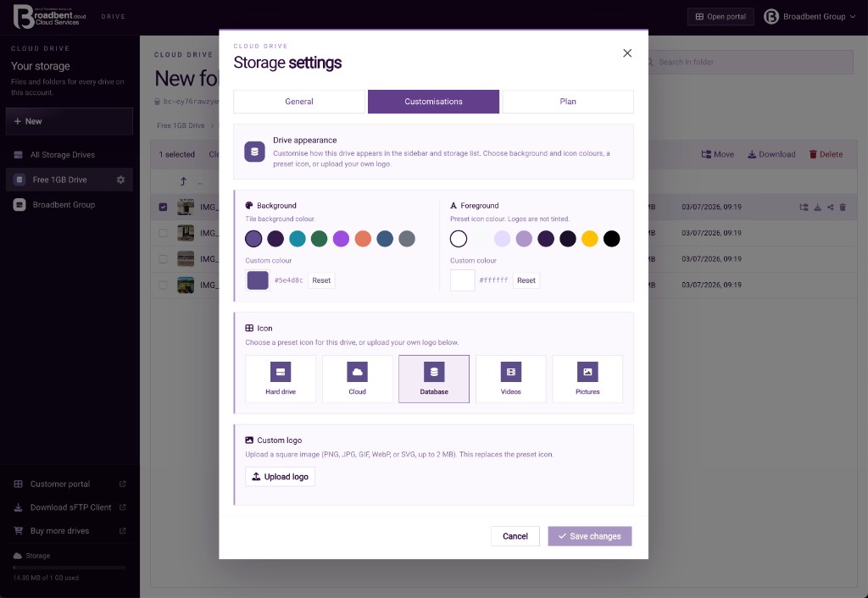This screenshot has height=598, width=868.
Task: Open the General tab
Action: pos(299,102)
